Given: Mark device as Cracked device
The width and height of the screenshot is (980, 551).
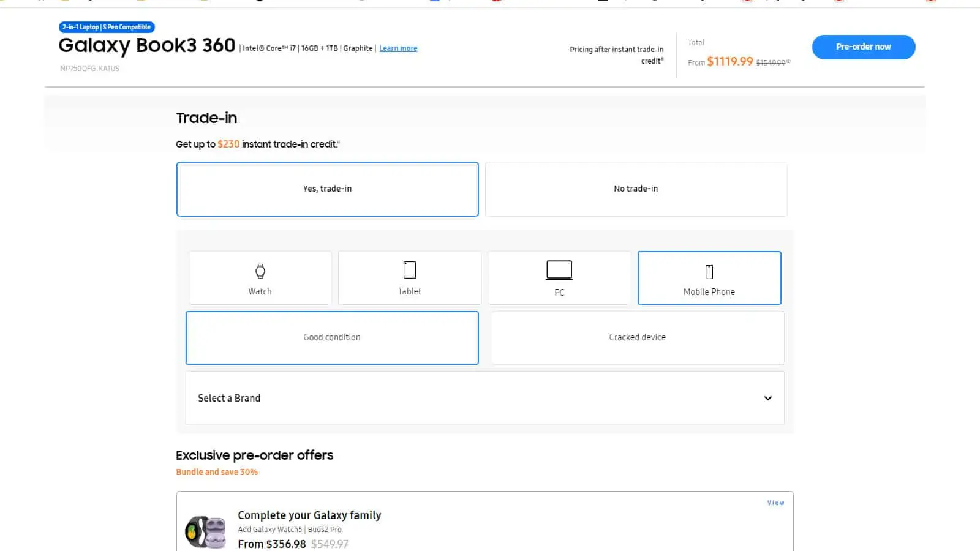Looking at the screenshot, I should pyautogui.click(x=637, y=338).
